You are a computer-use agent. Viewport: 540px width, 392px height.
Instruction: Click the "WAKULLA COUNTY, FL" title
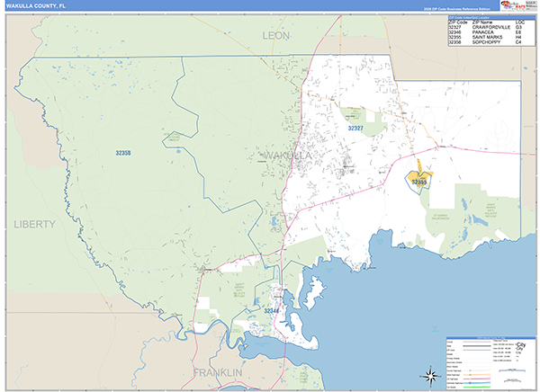tap(36, 6)
